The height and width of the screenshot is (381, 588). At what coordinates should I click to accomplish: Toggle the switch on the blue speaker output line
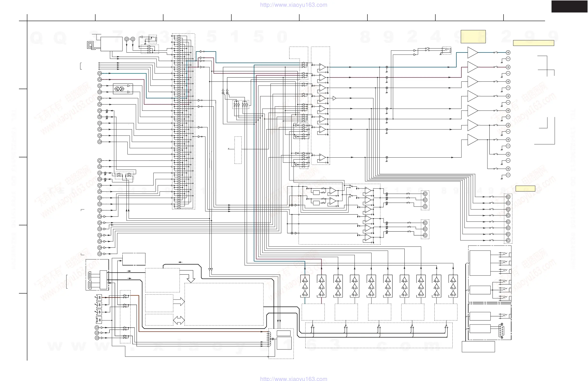click(x=496, y=52)
